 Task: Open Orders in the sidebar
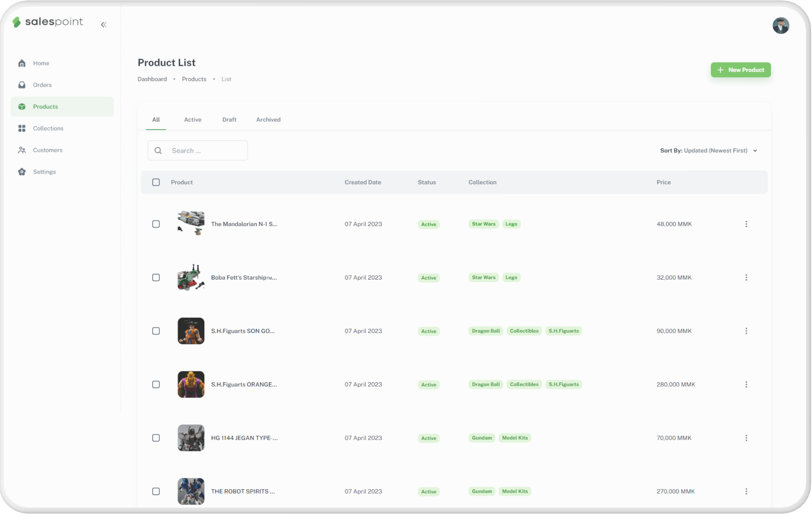62,85
